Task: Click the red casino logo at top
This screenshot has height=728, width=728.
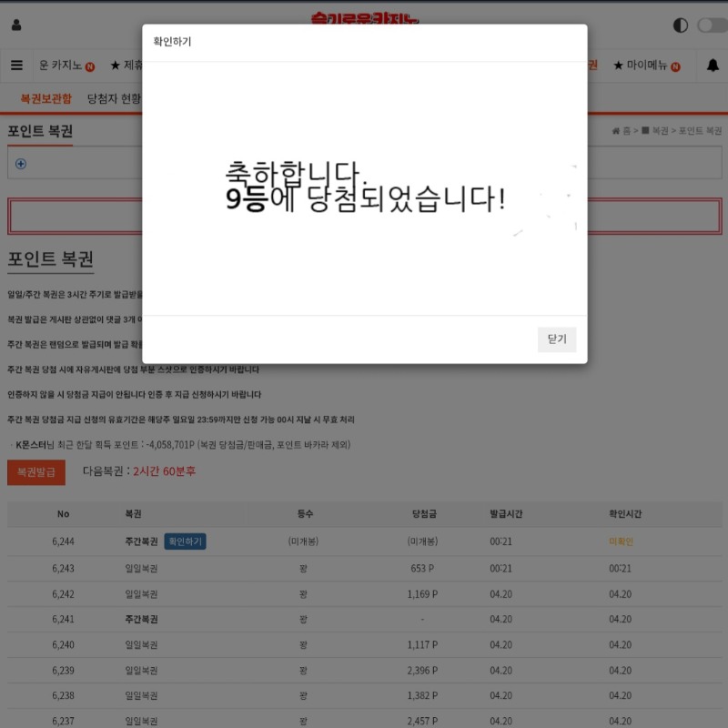Action: pos(364,16)
